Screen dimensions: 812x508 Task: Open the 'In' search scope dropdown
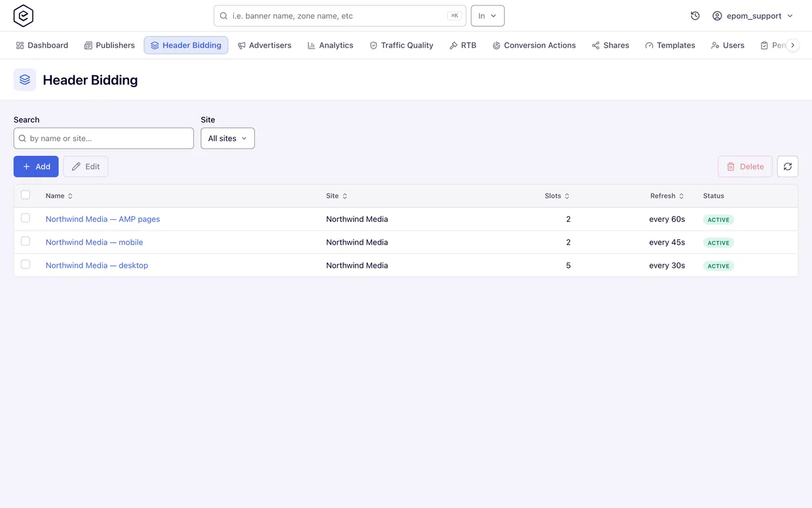tap(488, 16)
